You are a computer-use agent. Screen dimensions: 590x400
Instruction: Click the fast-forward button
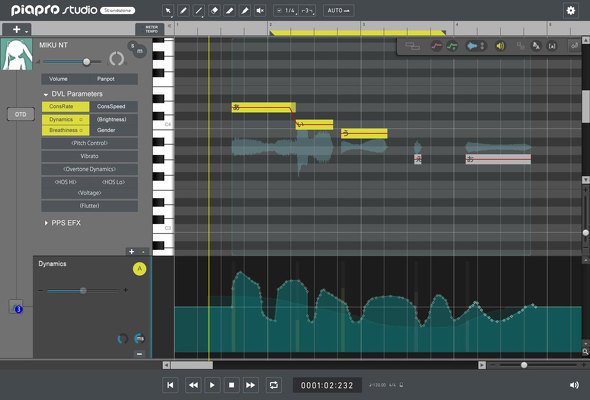pos(250,385)
